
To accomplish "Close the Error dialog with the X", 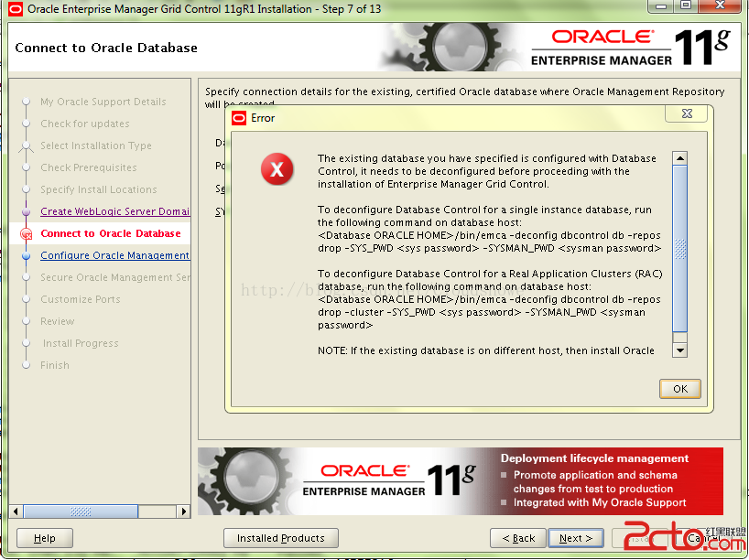I will [687, 113].
